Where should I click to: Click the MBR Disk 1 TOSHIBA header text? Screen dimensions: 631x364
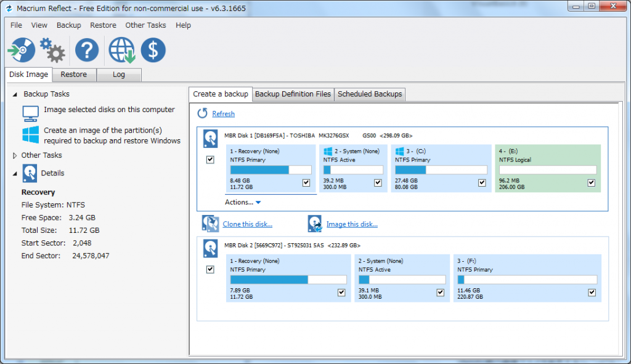(319, 135)
